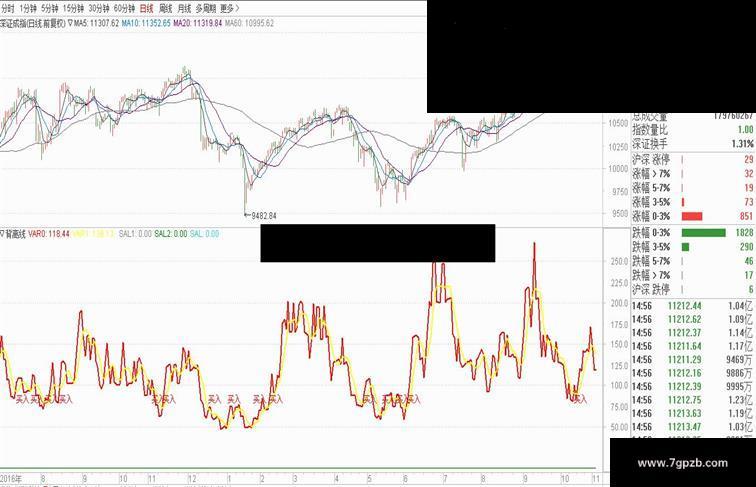Switch to the 分时 intraday tab
This screenshot has width=756, height=487.
click(8, 9)
